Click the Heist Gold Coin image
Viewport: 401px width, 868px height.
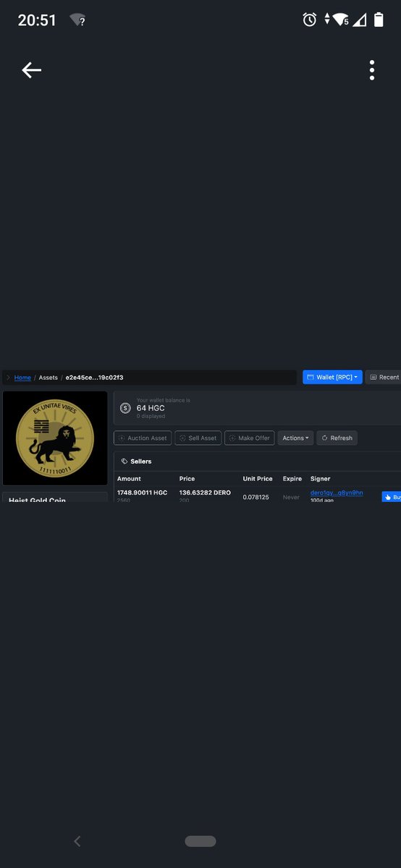pyautogui.click(x=55, y=438)
